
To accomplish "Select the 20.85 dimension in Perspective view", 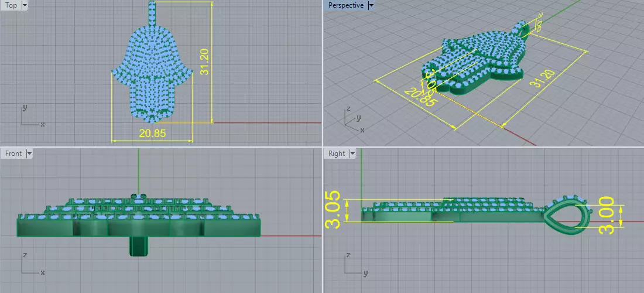I will pos(420,97).
